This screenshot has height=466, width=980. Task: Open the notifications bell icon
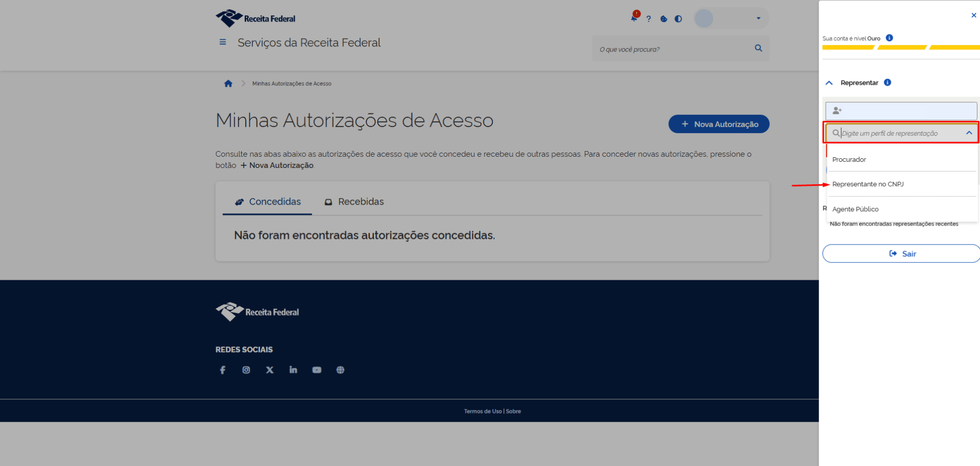tap(634, 18)
